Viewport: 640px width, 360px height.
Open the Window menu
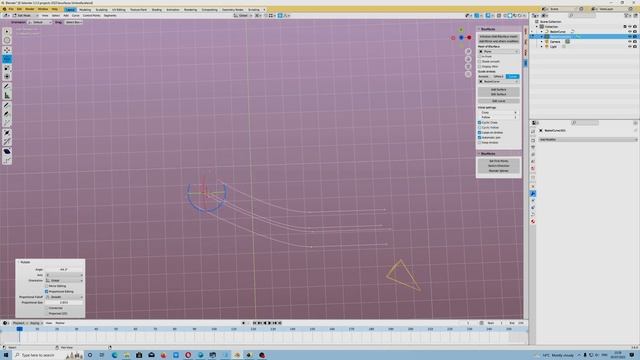pos(42,9)
